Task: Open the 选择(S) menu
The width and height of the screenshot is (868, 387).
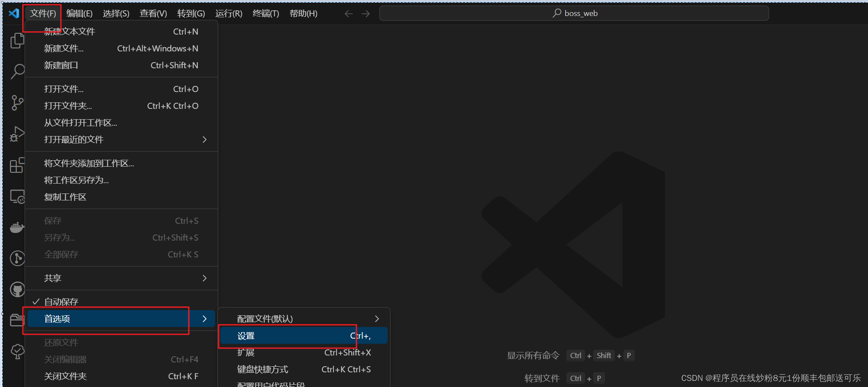Action: [116, 13]
